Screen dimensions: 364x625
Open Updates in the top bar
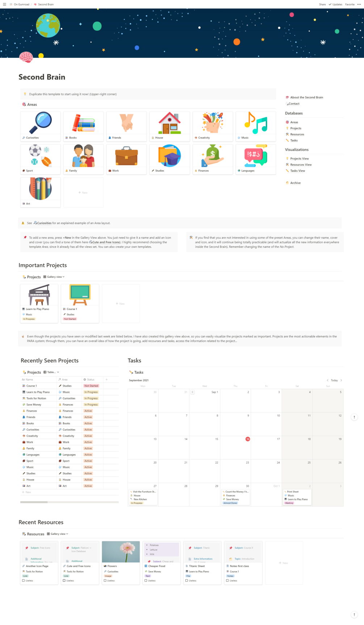pos(335,4)
